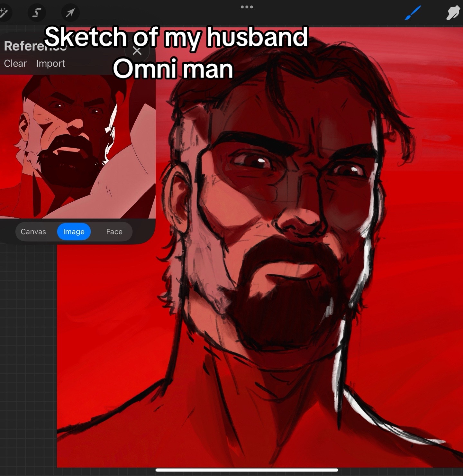Open the Adjustments magic wand menu
The width and height of the screenshot is (463, 476).
pyautogui.click(x=4, y=13)
